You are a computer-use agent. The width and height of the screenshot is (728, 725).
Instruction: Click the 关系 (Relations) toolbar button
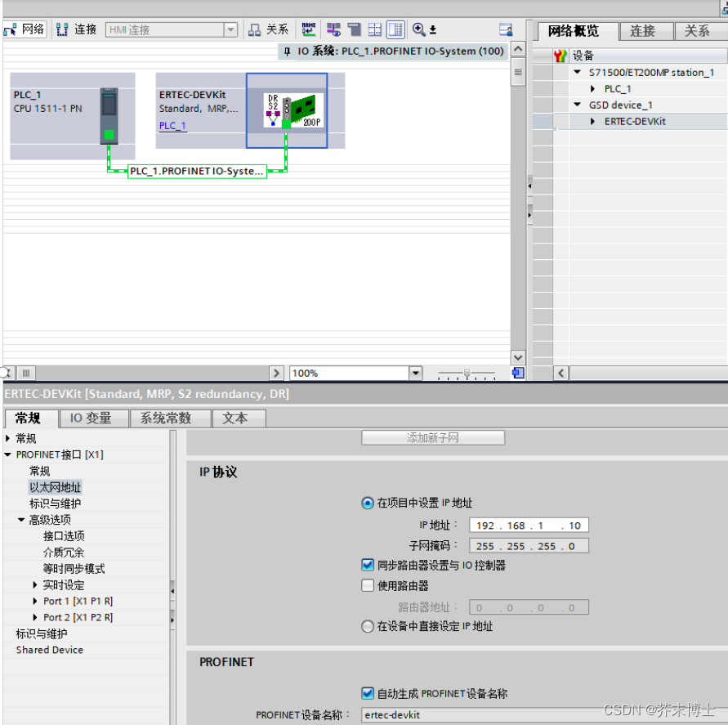(x=268, y=29)
